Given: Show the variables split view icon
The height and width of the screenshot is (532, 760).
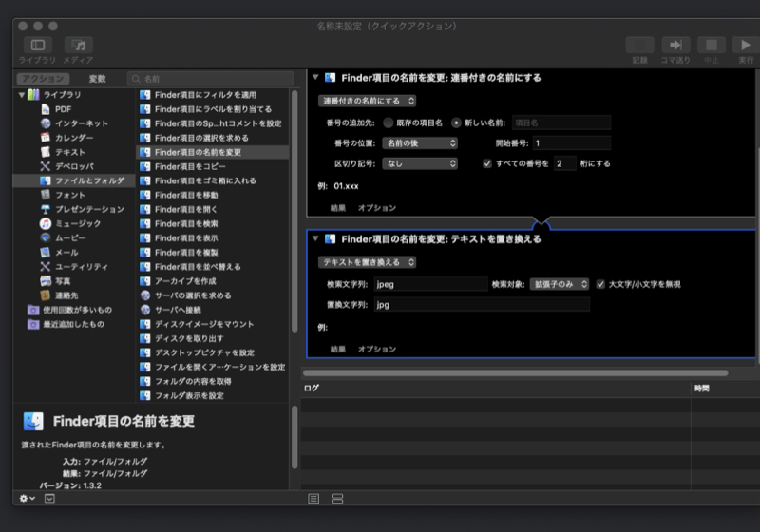Looking at the screenshot, I should click(x=338, y=499).
